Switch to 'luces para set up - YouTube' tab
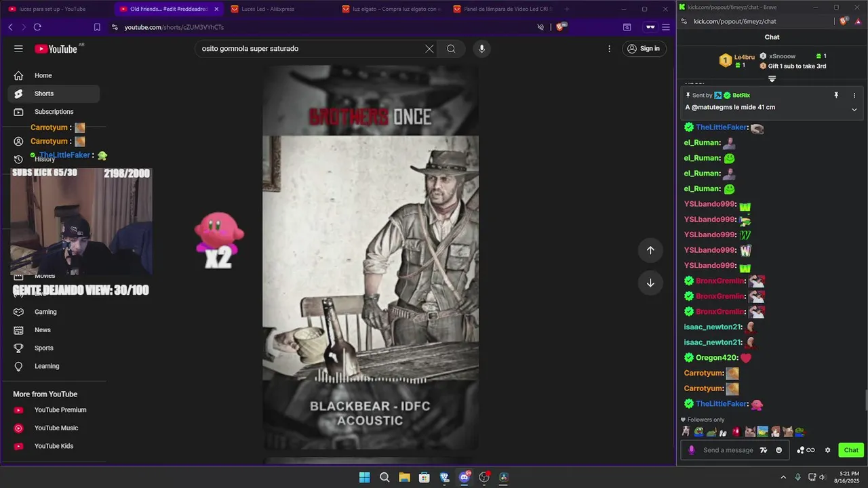Screen dimensions: 868x488 point(54,9)
